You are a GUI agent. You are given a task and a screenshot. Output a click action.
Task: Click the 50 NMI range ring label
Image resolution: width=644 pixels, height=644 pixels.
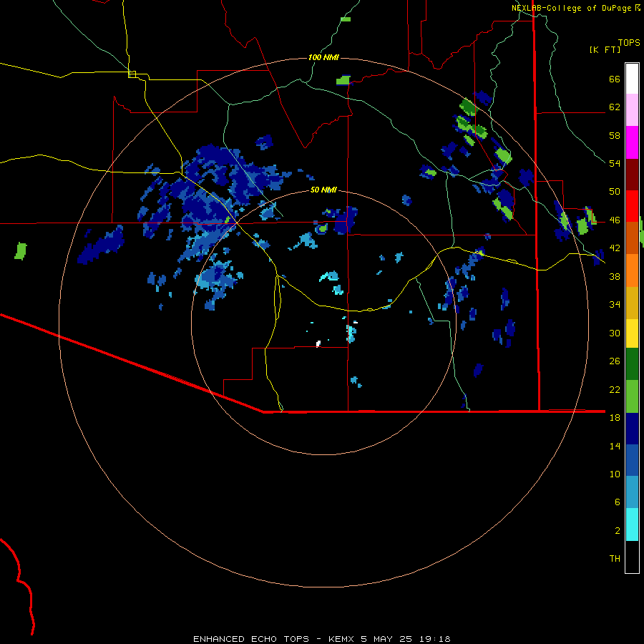(x=323, y=190)
